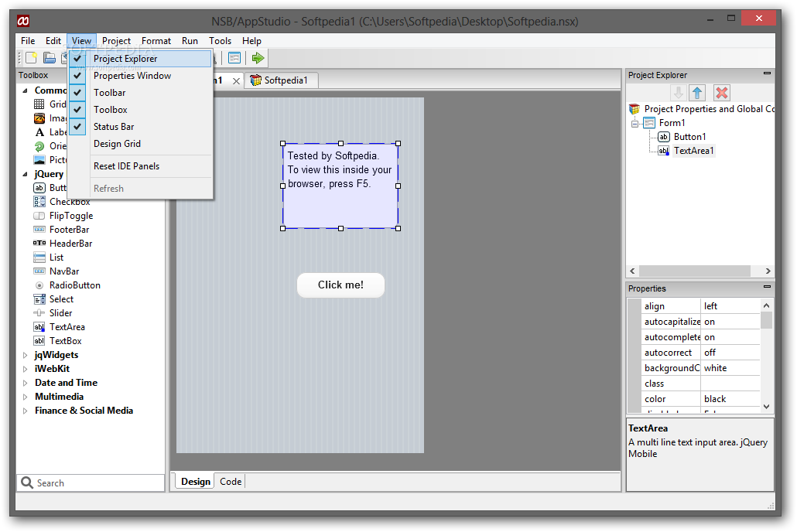
Task: Click the 'Click me!' button on form
Action: pyautogui.click(x=340, y=285)
